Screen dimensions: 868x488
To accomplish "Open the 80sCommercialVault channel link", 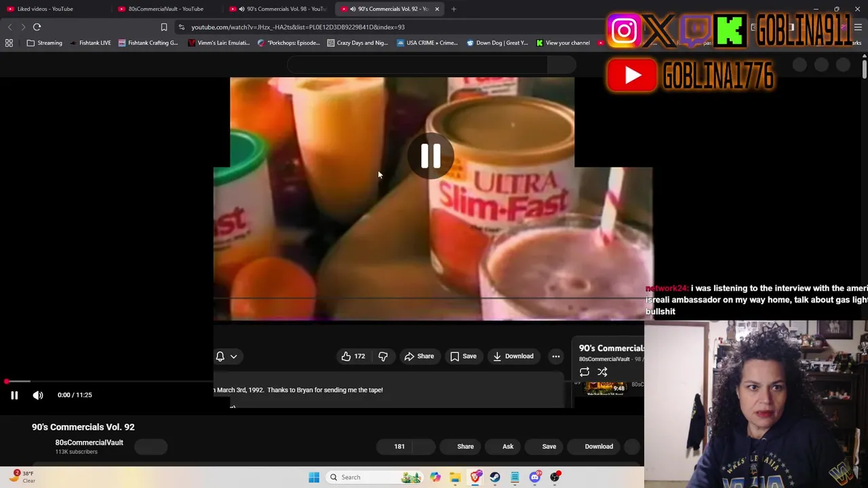I will click(x=89, y=443).
